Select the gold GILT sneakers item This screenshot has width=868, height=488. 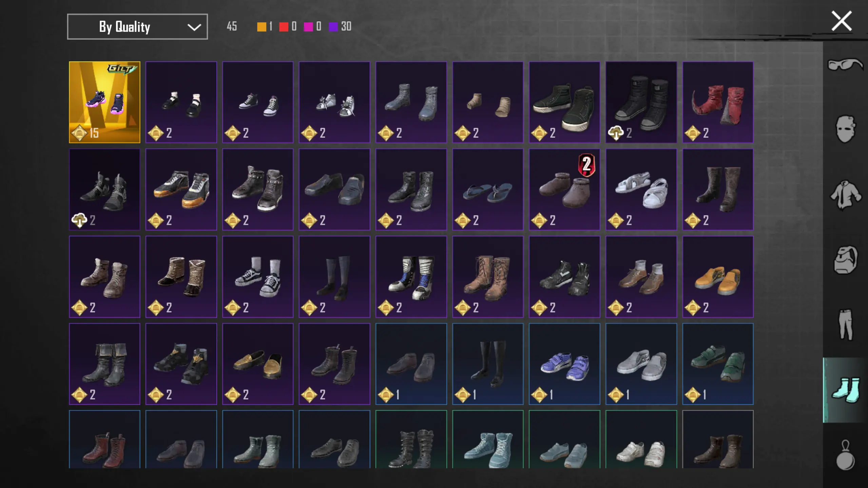click(104, 102)
